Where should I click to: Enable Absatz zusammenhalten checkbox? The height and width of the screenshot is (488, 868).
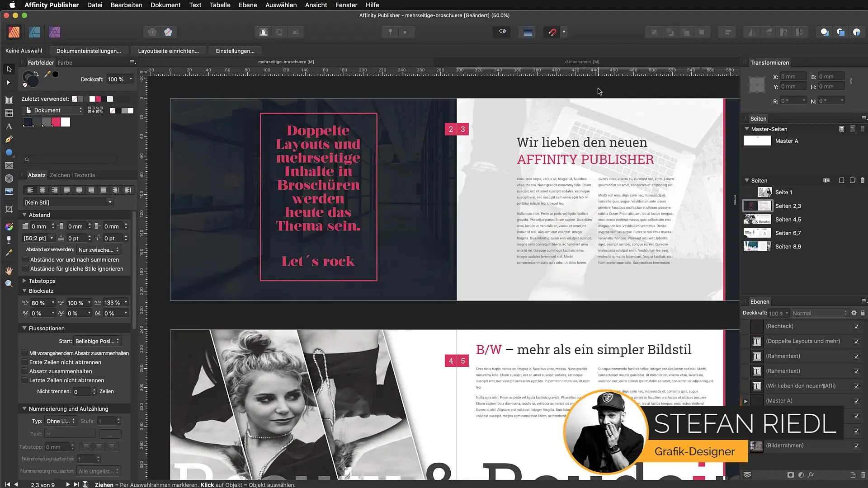pos(25,371)
